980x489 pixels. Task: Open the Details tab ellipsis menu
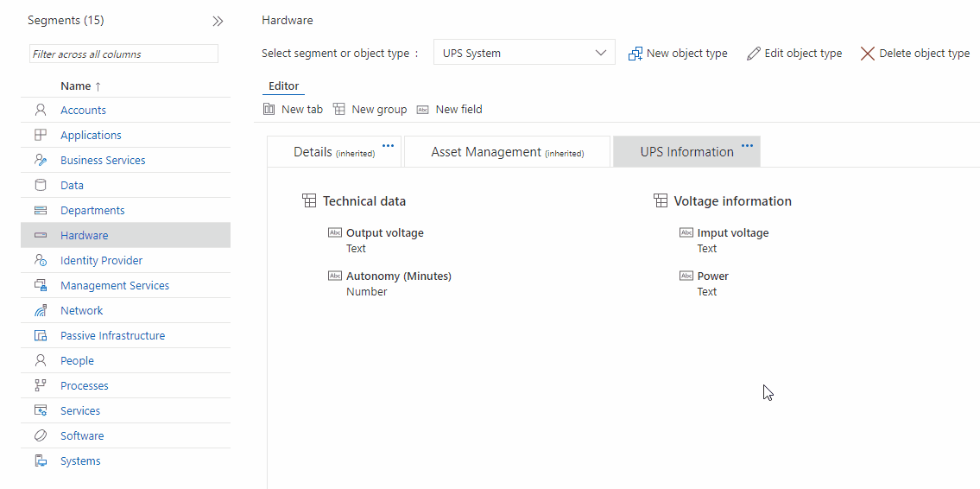coord(388,146)
